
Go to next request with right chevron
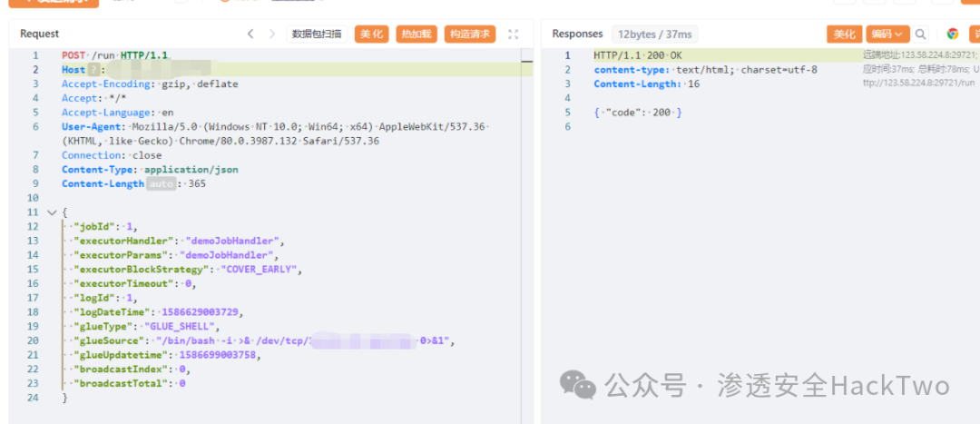272,34
